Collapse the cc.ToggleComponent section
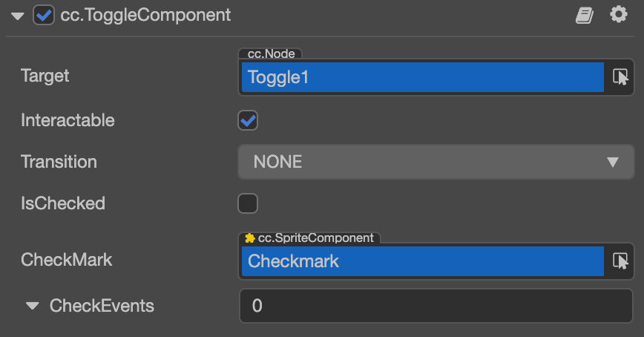This screenshot has height=337, width=644. [x=19, y=16]
